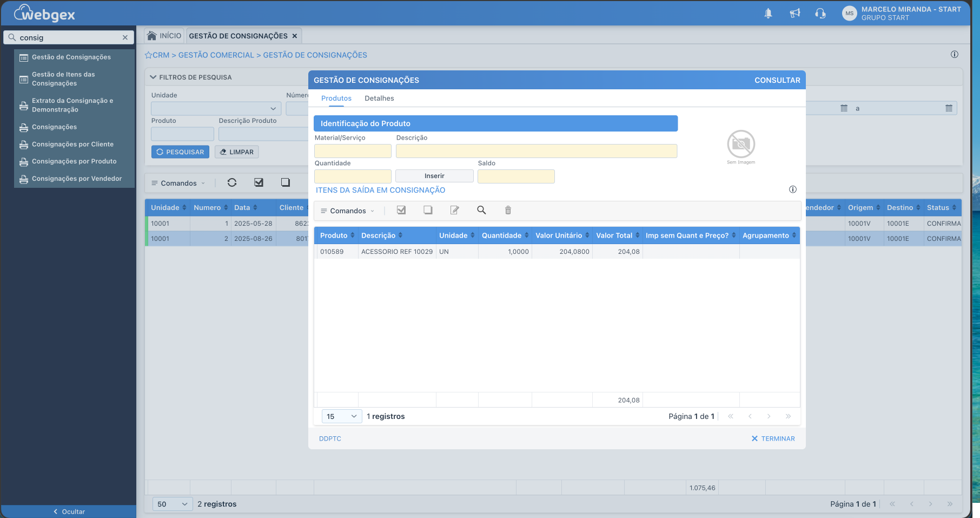Open Gestão de Itens das Consignações
Image resolution: width=980 pixels, height=518 pixels.
(63, 79)
